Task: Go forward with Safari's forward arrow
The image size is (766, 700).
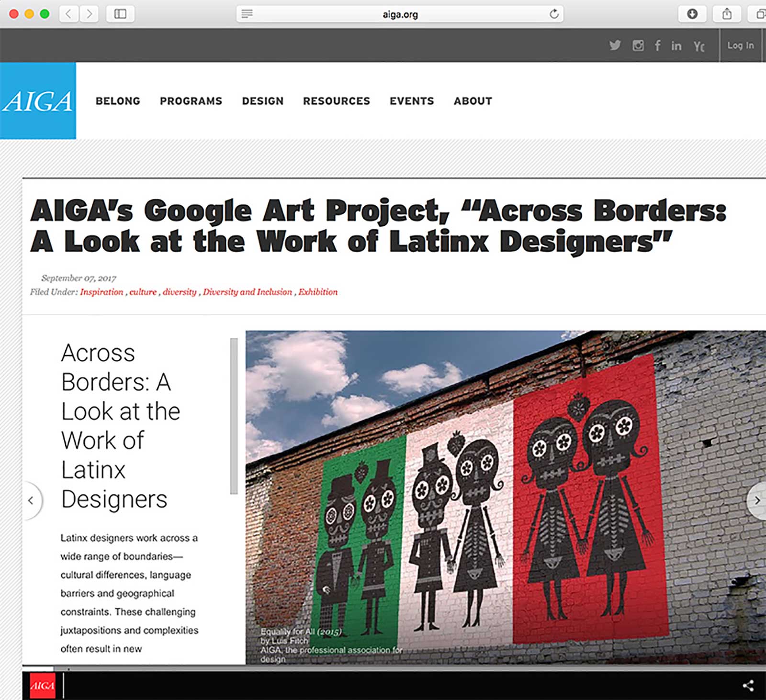Action: 89,14
